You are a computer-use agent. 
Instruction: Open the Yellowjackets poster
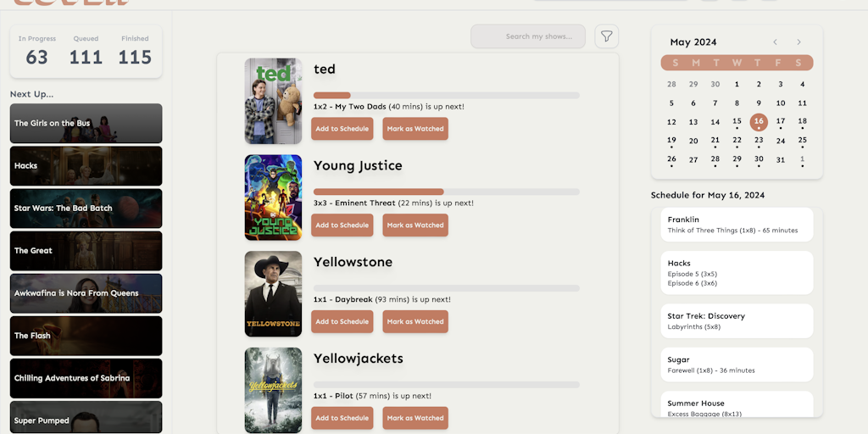coord(273,390)
